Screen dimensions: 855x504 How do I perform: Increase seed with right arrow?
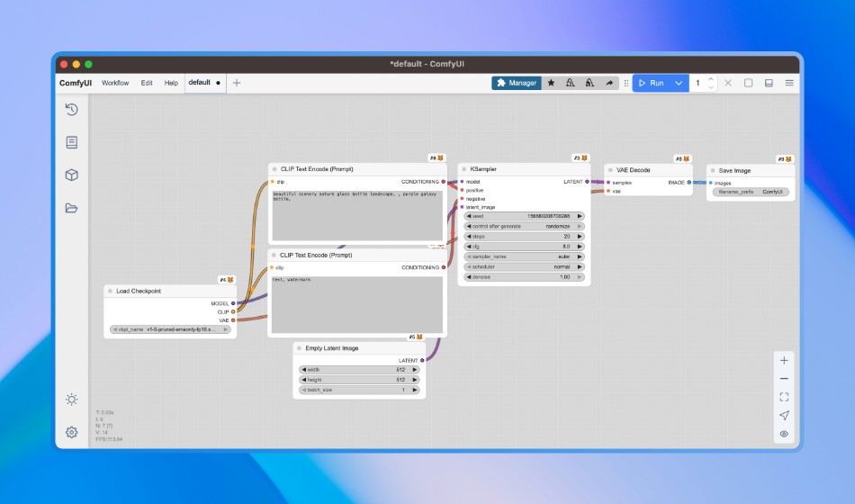point(580,216)
